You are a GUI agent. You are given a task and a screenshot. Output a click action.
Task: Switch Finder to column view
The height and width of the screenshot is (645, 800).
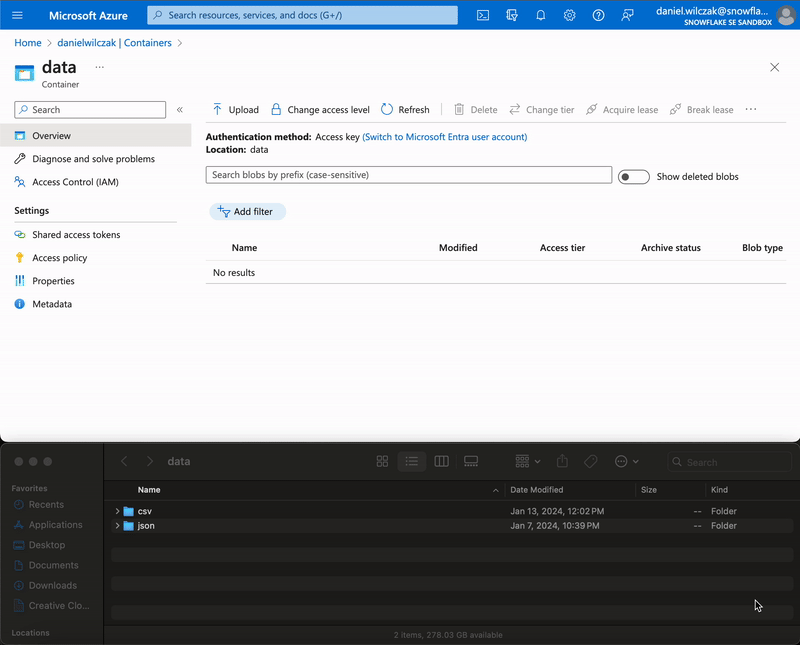[441, 461]
